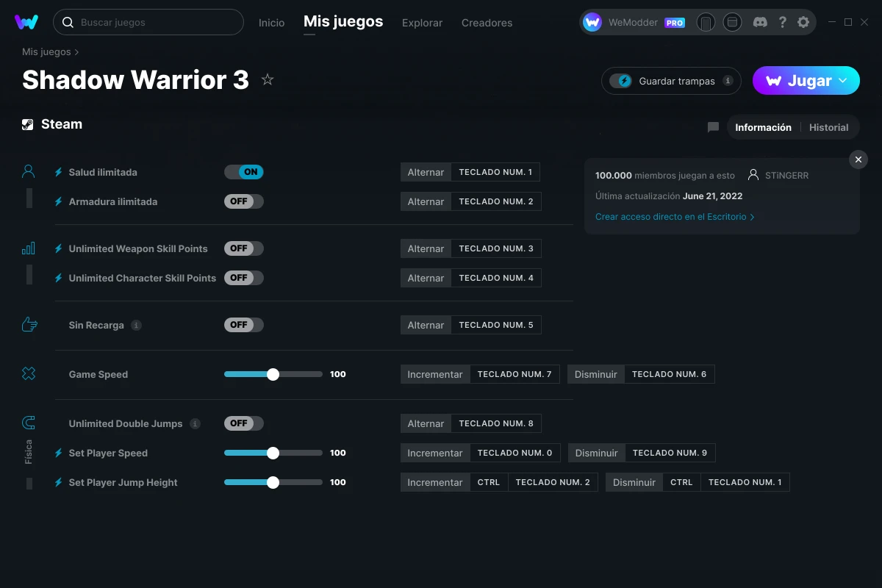This screenshot has height=588, width=882.
Task: Switch on Sin Recarga
Action: point(244,325)
